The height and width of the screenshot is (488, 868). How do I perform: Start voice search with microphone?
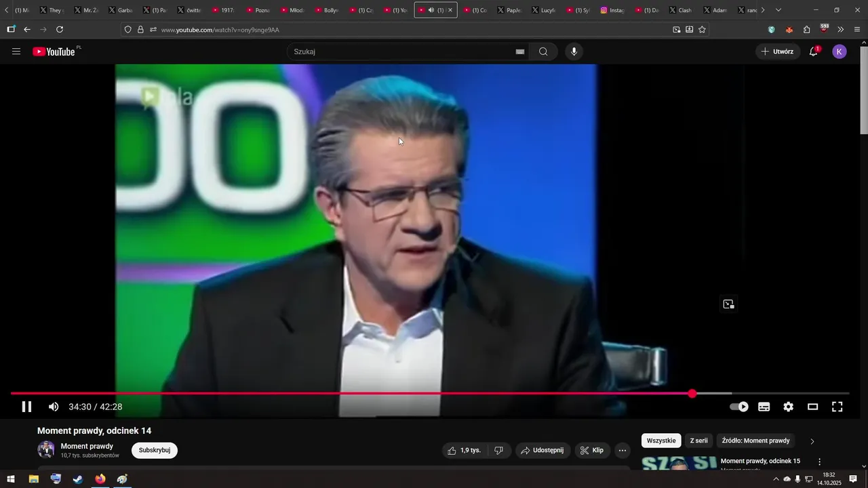[x=574, y=52]
